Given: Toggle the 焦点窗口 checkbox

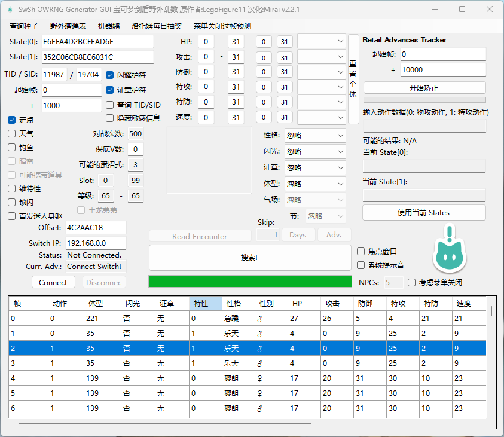Looking at the screenshot, I should pos(361,252).
